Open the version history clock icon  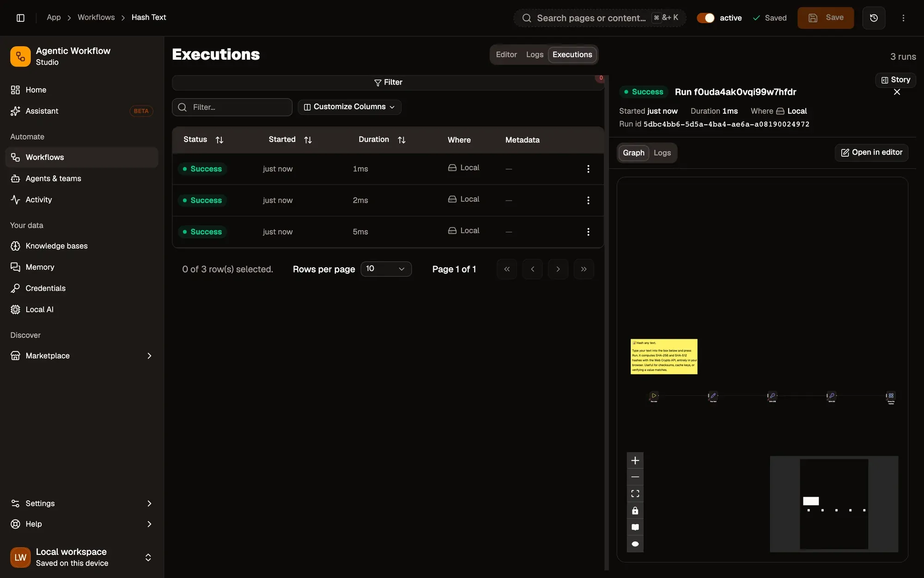coord(874,18)
